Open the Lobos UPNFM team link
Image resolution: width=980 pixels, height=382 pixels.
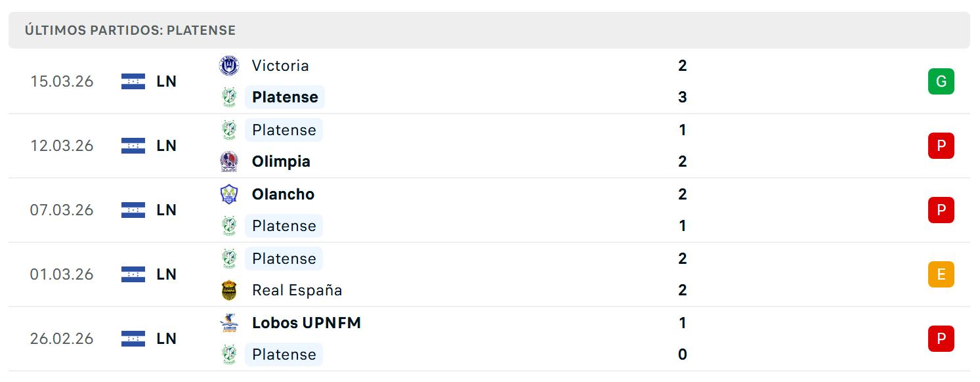[307, 323]
